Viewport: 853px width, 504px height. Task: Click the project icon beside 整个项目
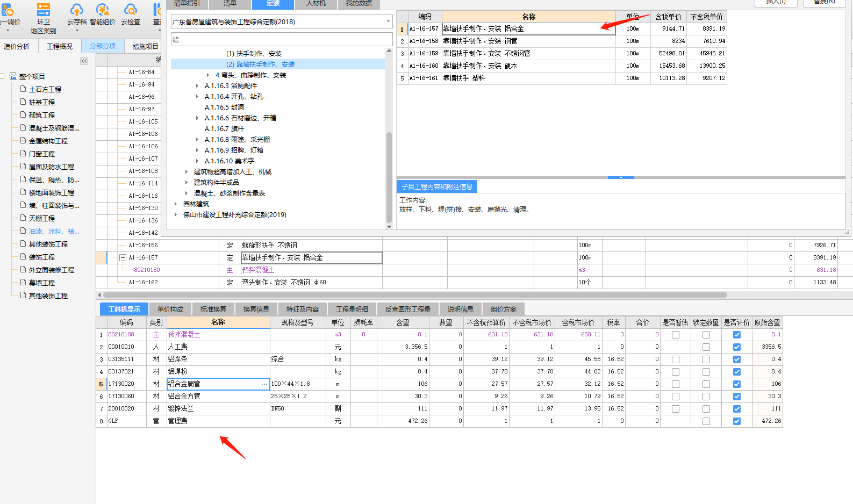[x=13, y=76]
